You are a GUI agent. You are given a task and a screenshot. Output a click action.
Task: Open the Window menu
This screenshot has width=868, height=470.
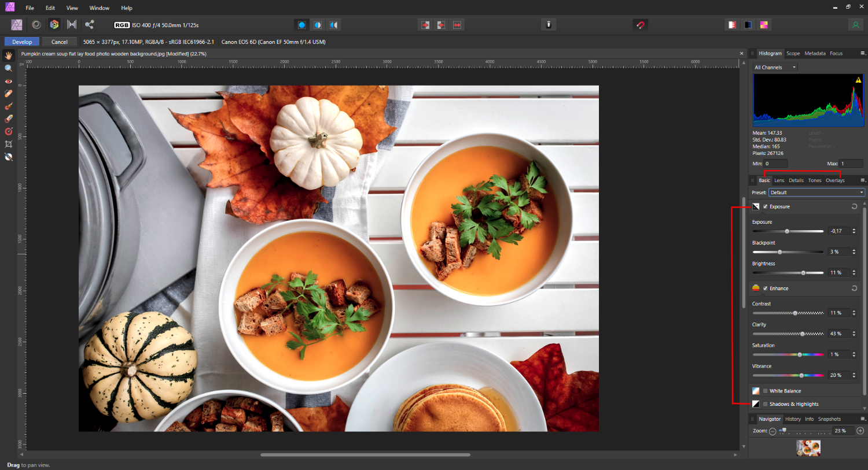click(x=100, y=8)
